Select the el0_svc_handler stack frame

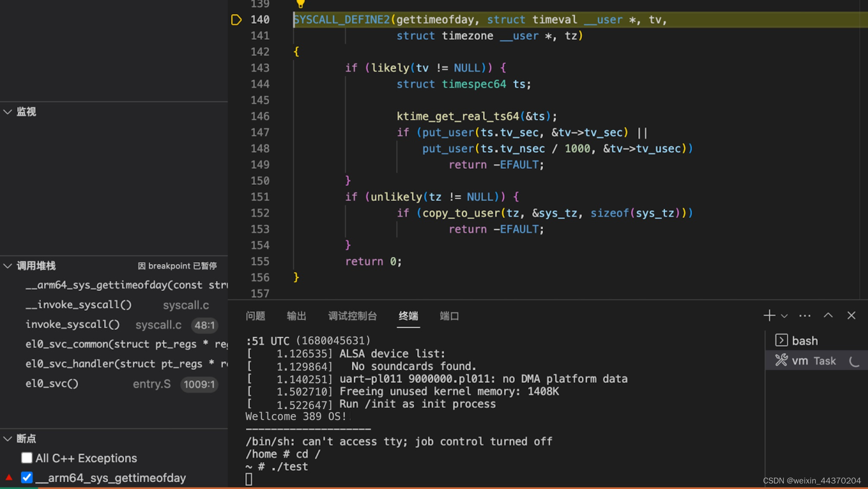pos(114,364)
